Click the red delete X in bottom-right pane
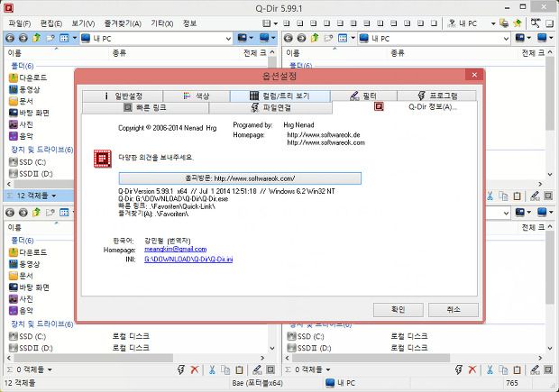Image resolution: width=559 pixels, height=392 pixels. [x=472, y=369]
